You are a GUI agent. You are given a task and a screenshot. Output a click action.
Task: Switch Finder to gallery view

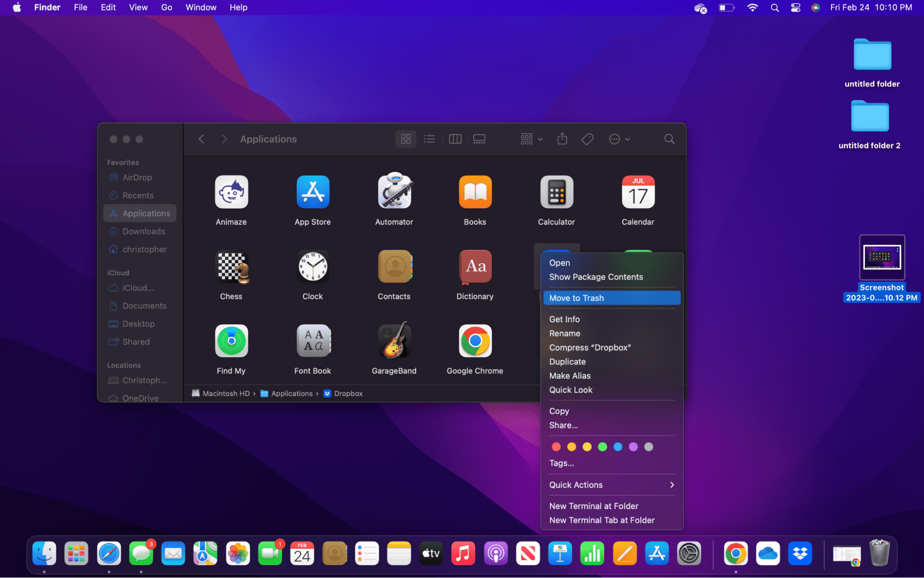click(x=479, y=139)
